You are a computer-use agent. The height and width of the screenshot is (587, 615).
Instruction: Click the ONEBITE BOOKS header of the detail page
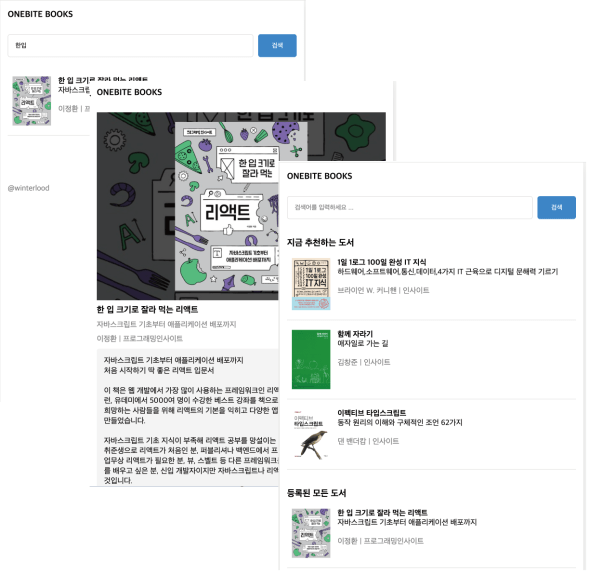click(129, 92)
